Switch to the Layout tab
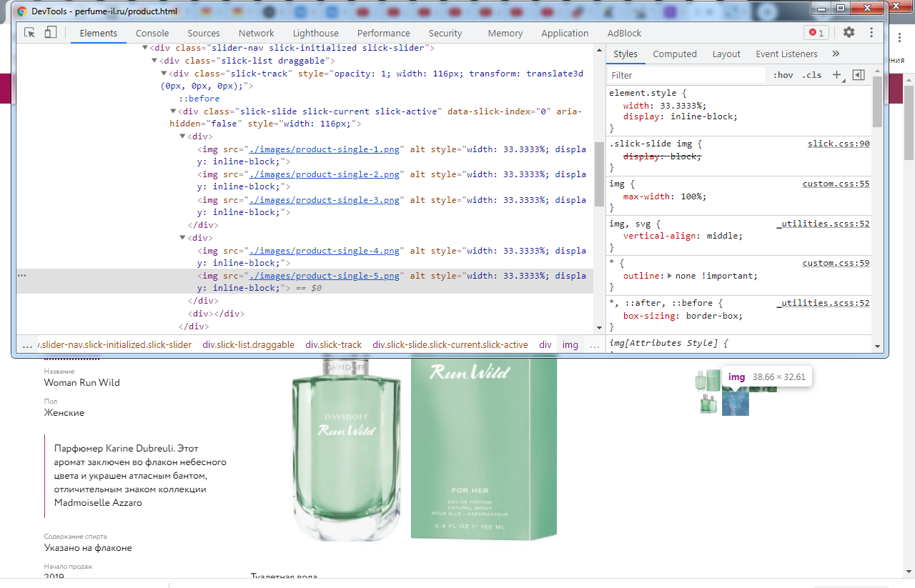The image size is (915, 588). (726, 54)
